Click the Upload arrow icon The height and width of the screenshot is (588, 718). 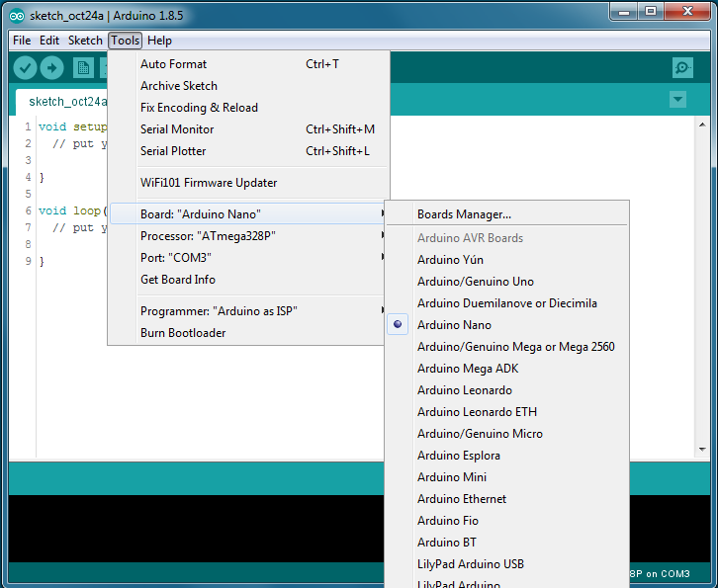point(51,68)
